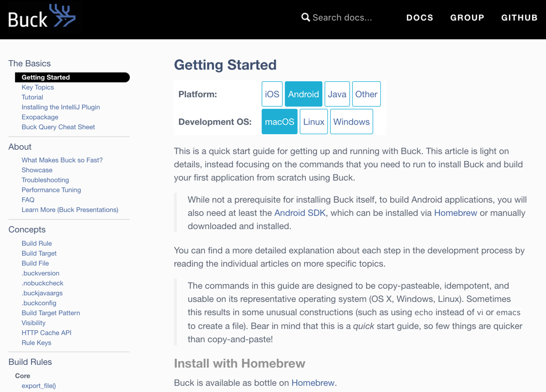
Task: Open the Showcase page
Action: point(37,170)
